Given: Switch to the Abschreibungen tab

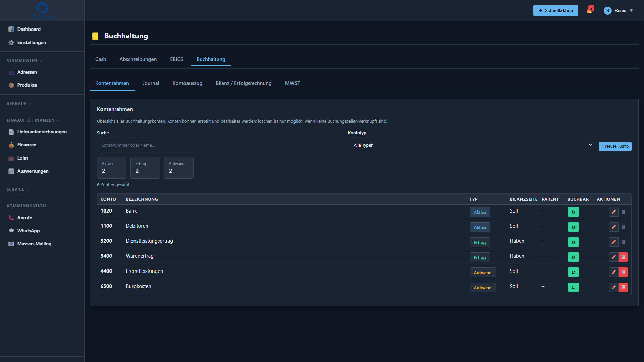Looking at the screenshot, I should click(x=138, y=59).
